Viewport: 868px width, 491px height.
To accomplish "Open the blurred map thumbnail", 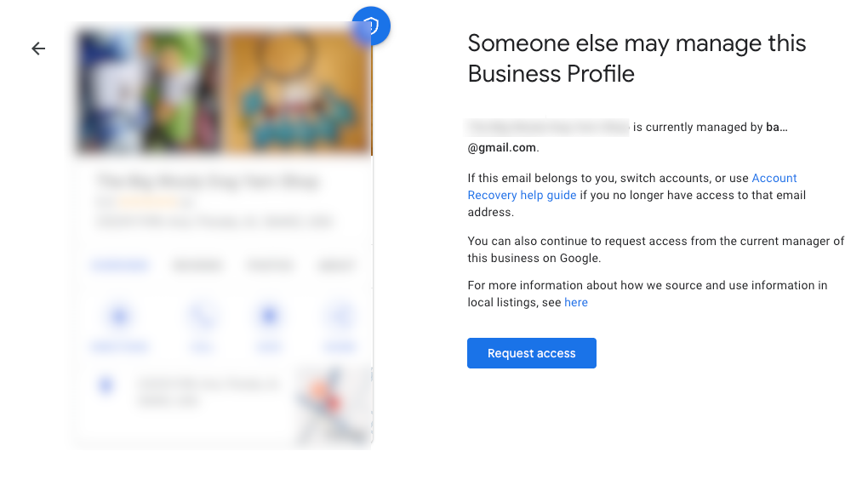I will click(334, 407).
